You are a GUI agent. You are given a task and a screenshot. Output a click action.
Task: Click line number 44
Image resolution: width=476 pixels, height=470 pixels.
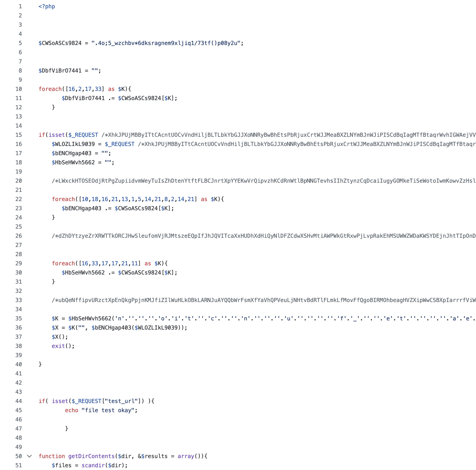19,401
